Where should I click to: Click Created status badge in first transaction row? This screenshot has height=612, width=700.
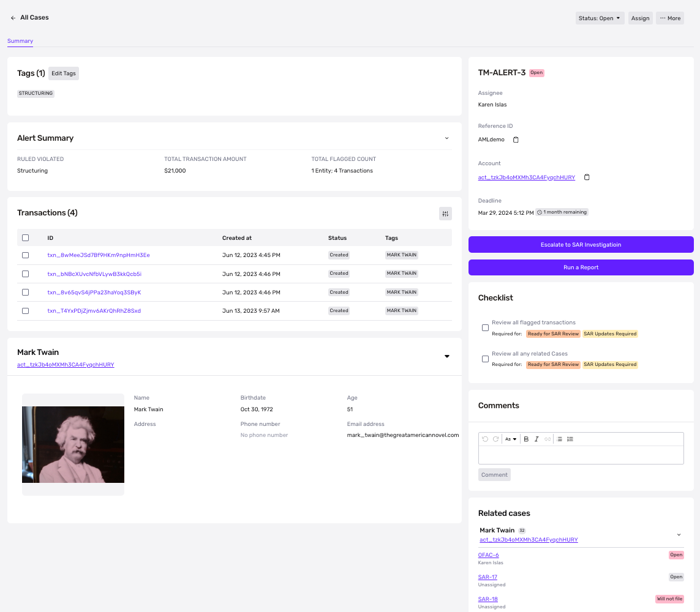point(339,255)
